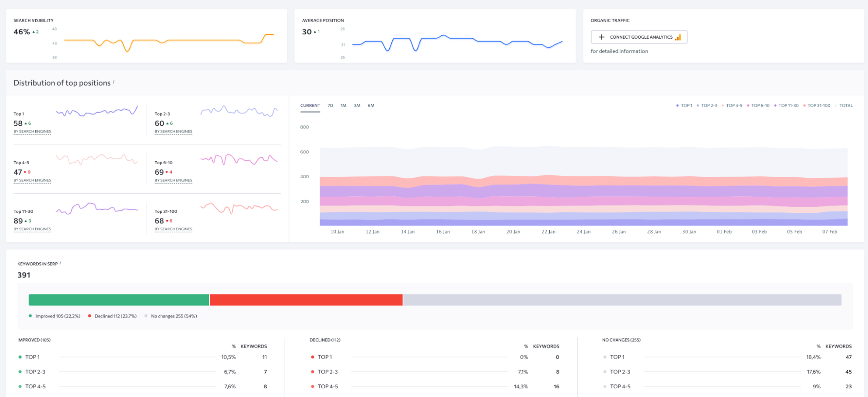Image resolution: width=868 pixels, height=397 pixels.
Task: Toggle TOP 1 series in chart legend
Action: (x=684, y=106)
